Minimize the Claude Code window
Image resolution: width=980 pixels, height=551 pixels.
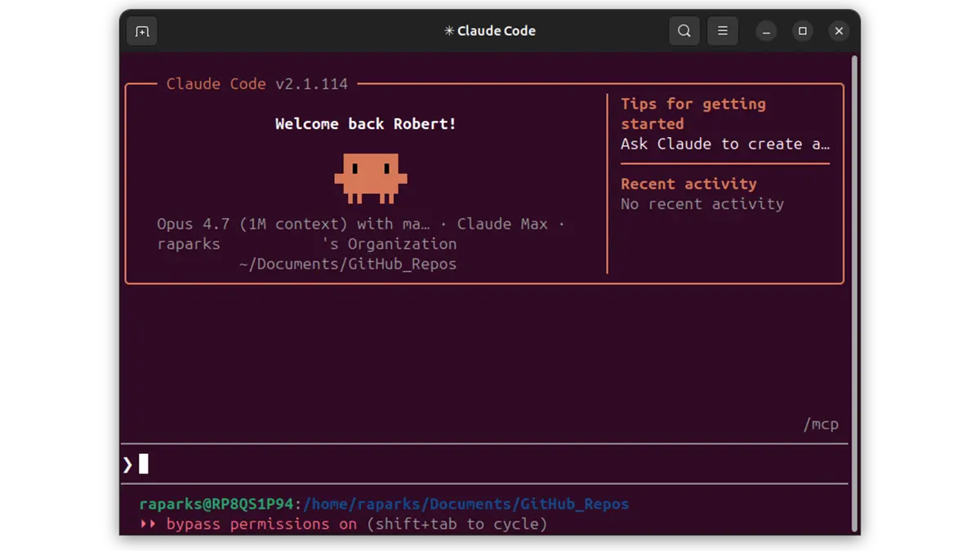[x=766, y=31]
